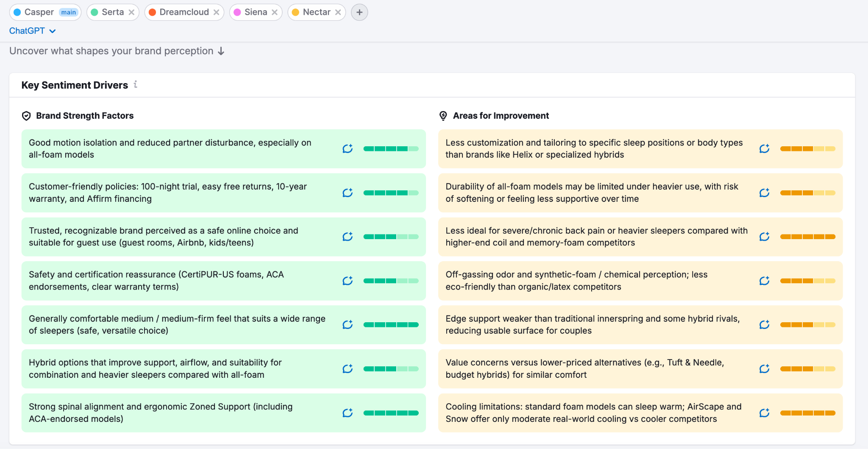868x449 pixels.
Task: Click the 'main' badge on Casper tag
Action: 68,12
